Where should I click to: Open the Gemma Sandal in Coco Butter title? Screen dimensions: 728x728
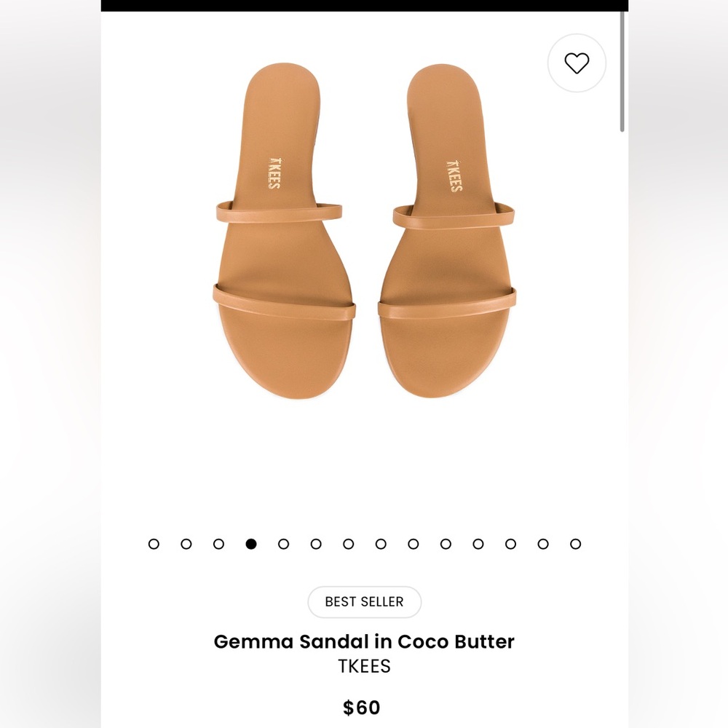coord(364,642)
